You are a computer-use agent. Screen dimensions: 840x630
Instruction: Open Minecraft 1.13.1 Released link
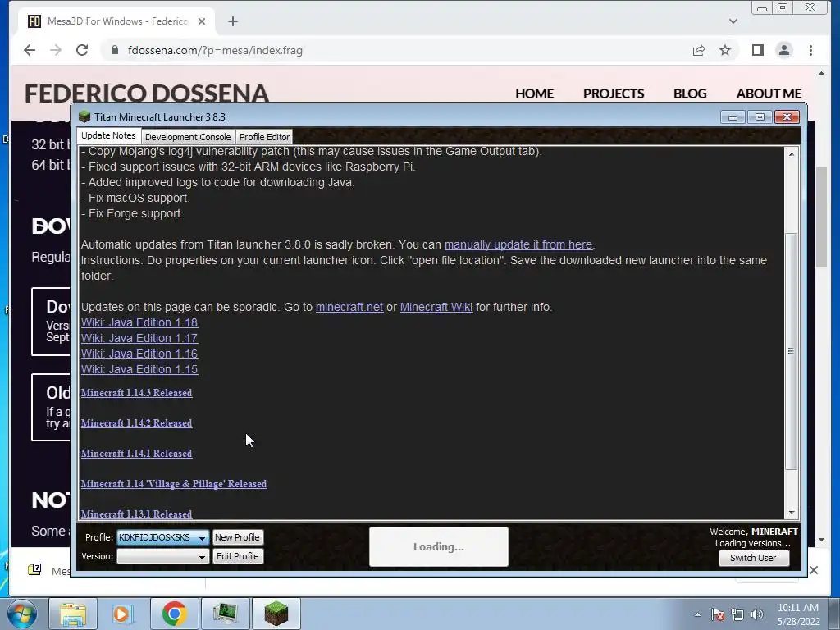tap(137, 514)
